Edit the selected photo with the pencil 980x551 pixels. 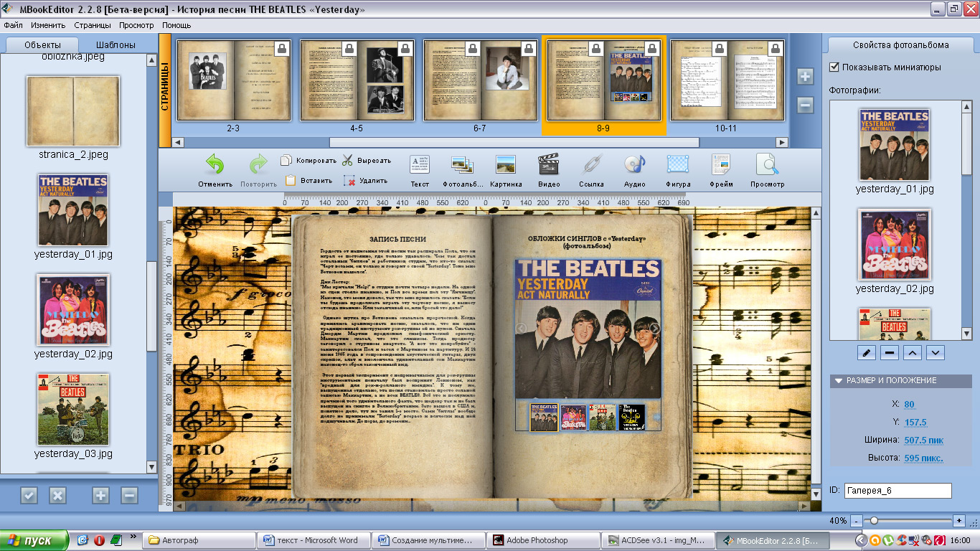coord(867,352)
